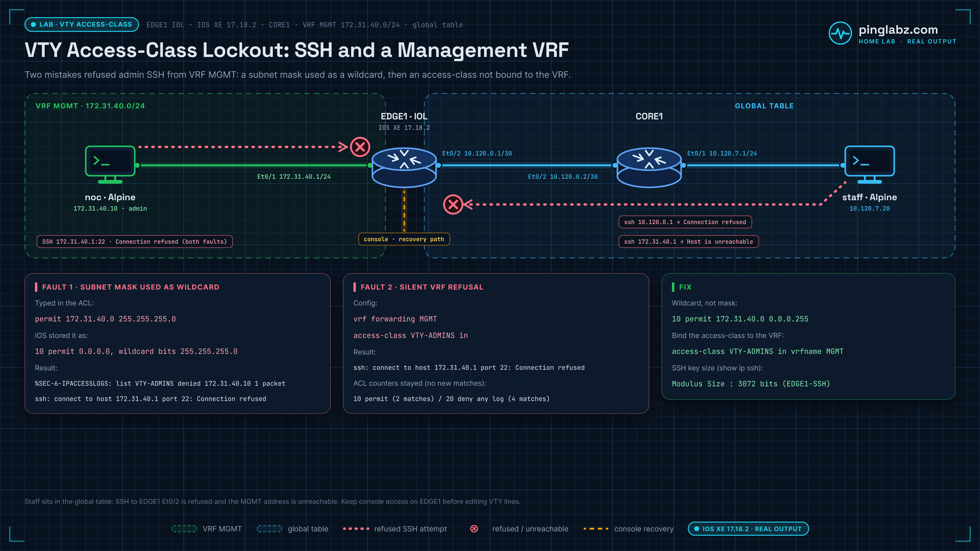The width and height of the screenshot is (980, 551).
Task: Click the FIX panel heading
Action: click(685, 287)
